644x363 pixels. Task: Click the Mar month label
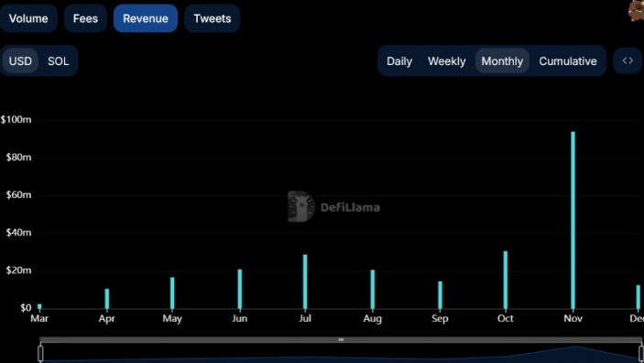click(39, 319)
